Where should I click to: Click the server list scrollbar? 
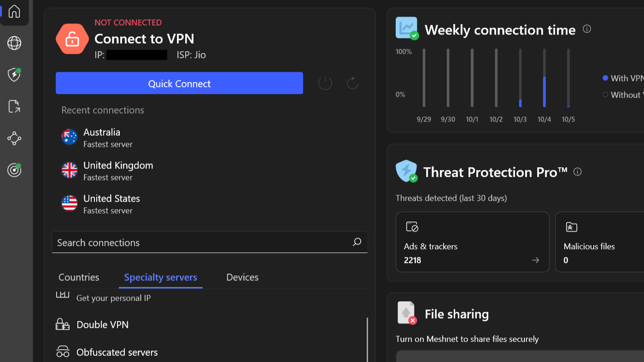point(367,339)
